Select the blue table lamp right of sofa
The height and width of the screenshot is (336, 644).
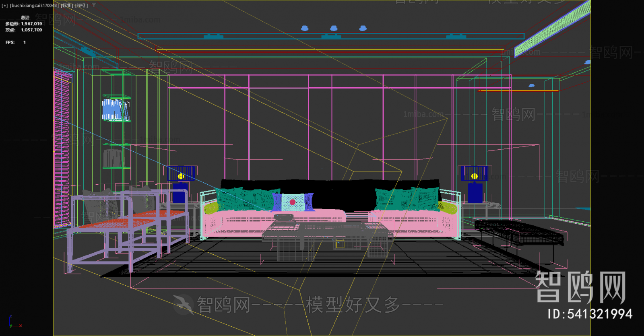coord(475,184)
